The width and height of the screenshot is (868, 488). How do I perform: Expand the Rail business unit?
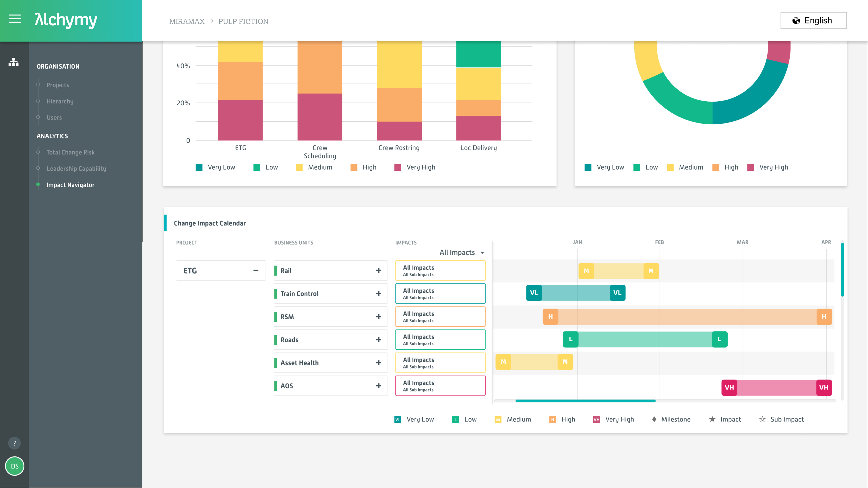(378, 270)
